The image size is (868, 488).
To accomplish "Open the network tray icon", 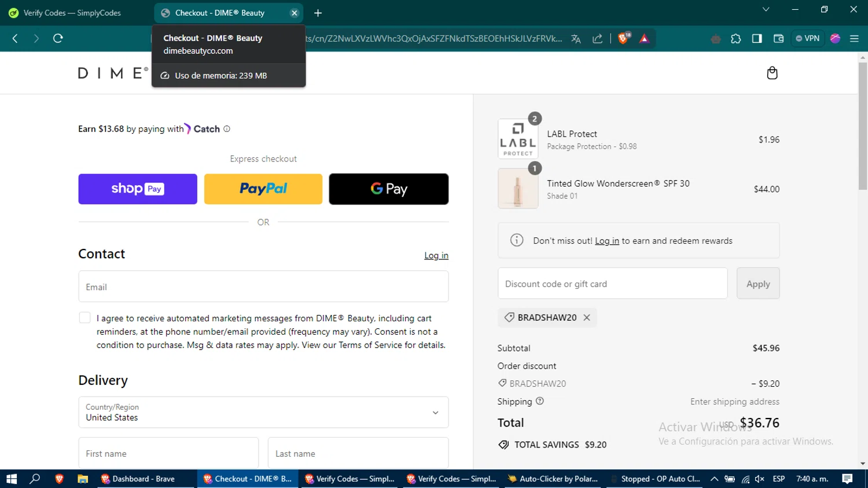I will [x=745, y=479].
